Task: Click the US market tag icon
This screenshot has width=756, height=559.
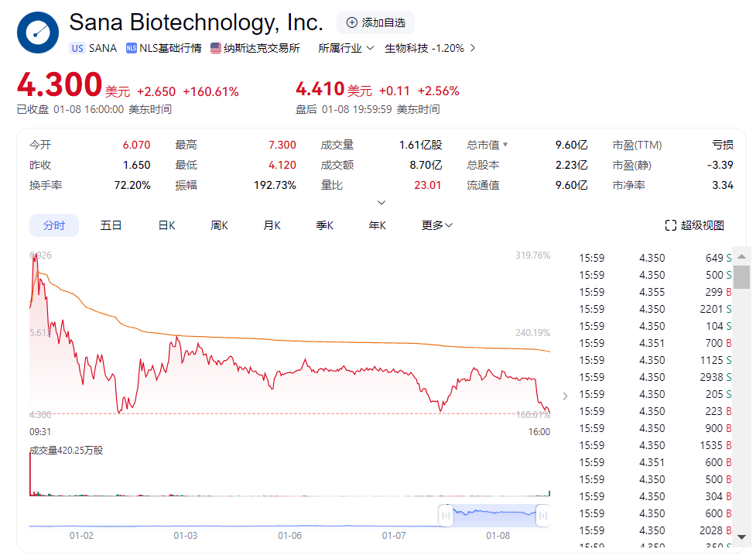Action: click(x=77, y=48)
